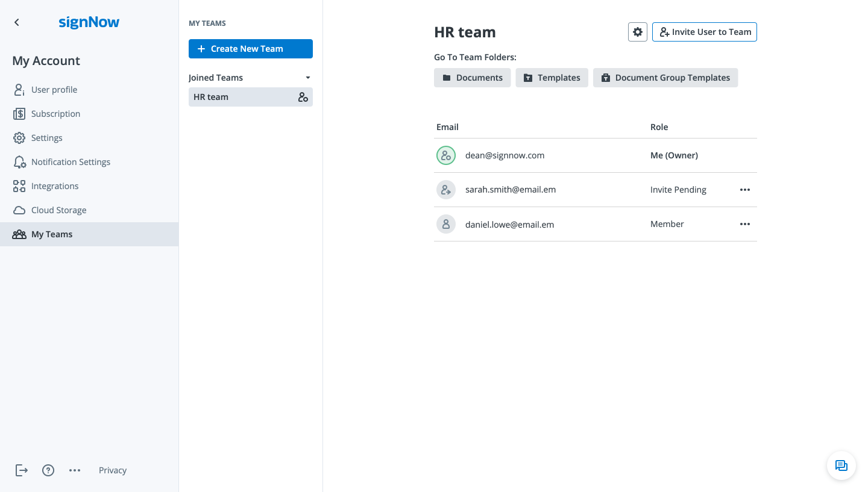Open the Privacy link

tap(113, 470)
